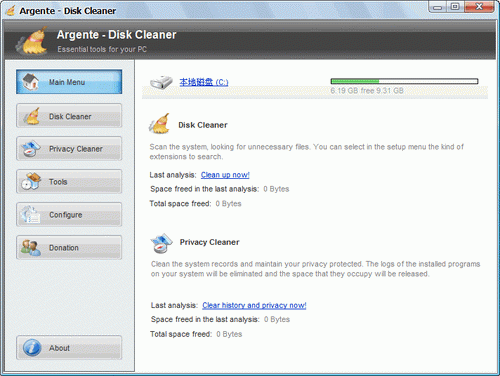Click 'Essential tools for your PC' tagline
500x376 pixels.
(x=102, y=49)
